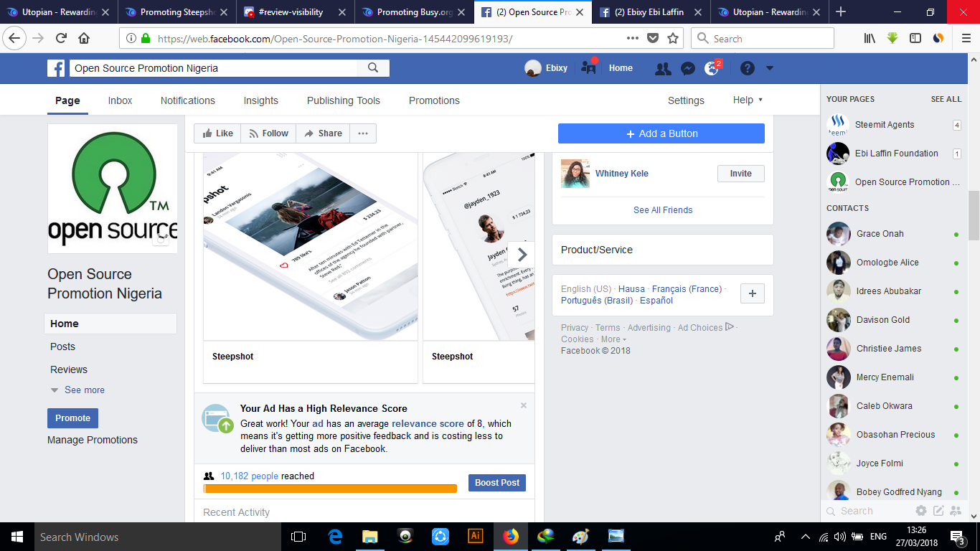Open More dropdown in footer links

tap(613, 339)
